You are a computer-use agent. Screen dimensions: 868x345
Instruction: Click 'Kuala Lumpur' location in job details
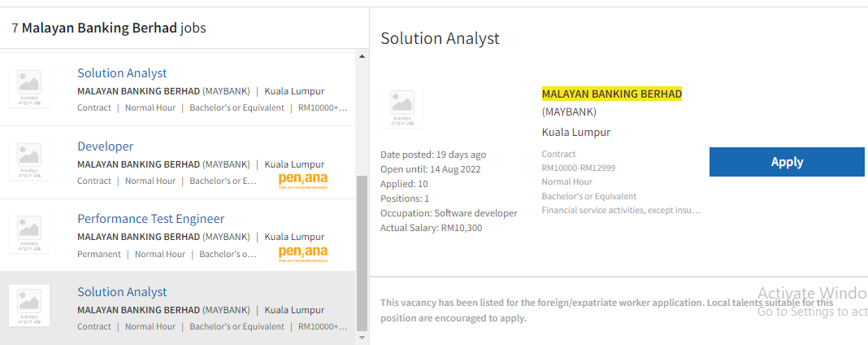point(575,133)
